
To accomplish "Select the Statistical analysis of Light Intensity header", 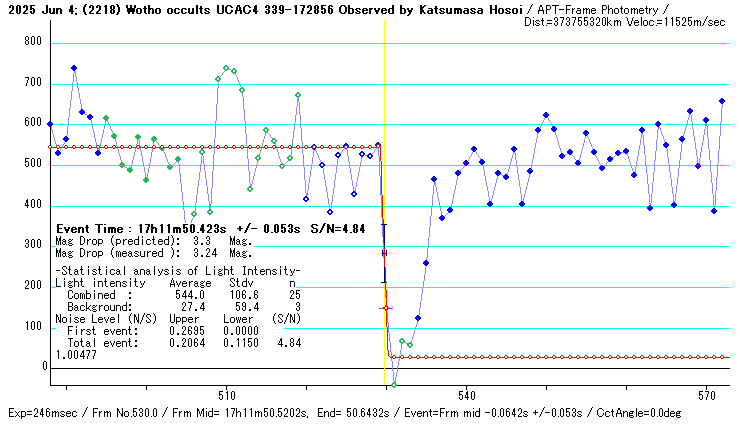I will pos(177,271).
